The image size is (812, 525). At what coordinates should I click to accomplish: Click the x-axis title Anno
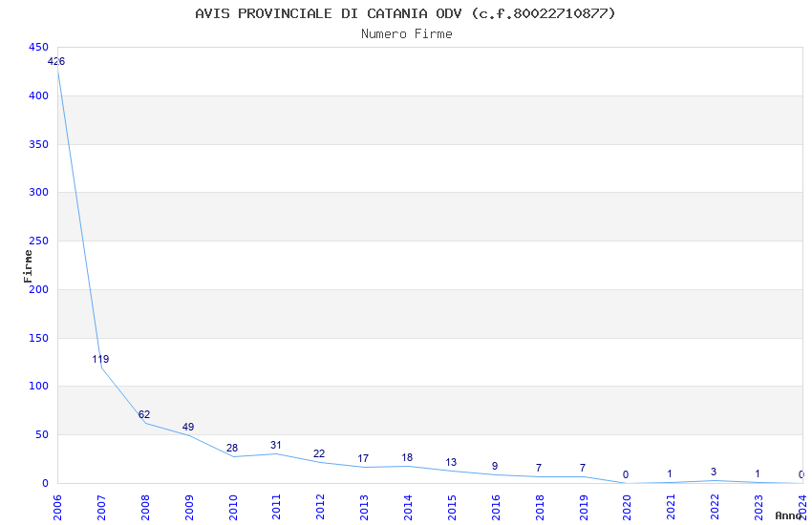point(788,515)
